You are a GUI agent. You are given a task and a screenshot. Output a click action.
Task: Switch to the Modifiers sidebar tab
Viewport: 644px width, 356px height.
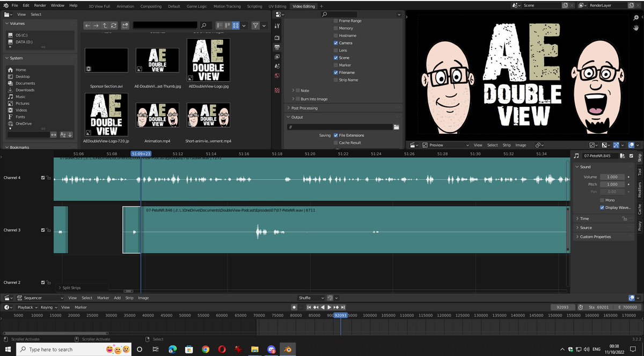coord(639,190)
